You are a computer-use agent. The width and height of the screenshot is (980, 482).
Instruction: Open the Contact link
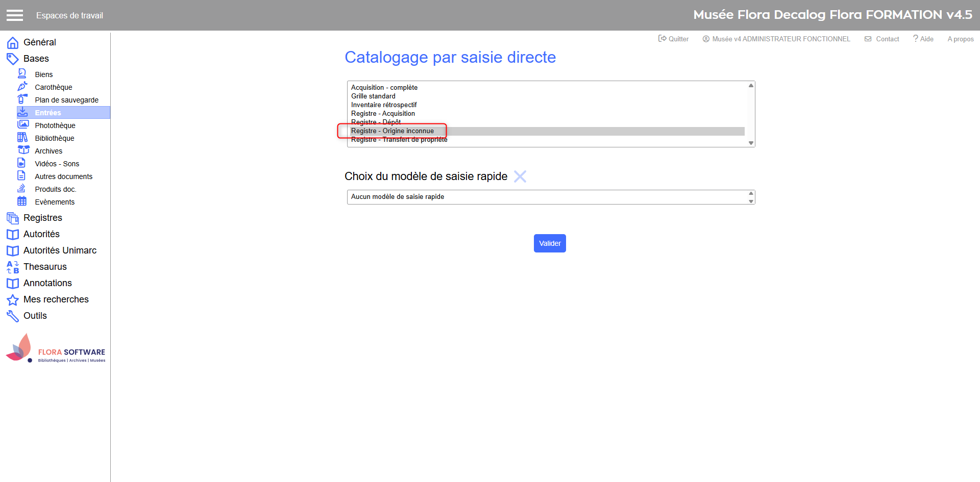pyautogui.click(x=882, y=39)
